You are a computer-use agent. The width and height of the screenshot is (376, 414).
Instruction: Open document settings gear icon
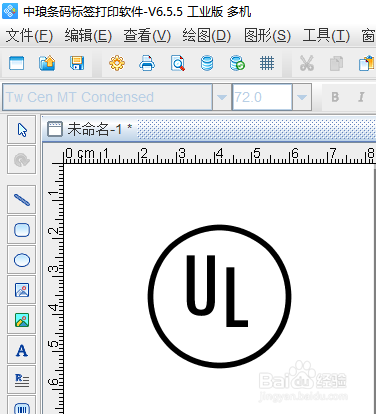click(x=117, y=63)
